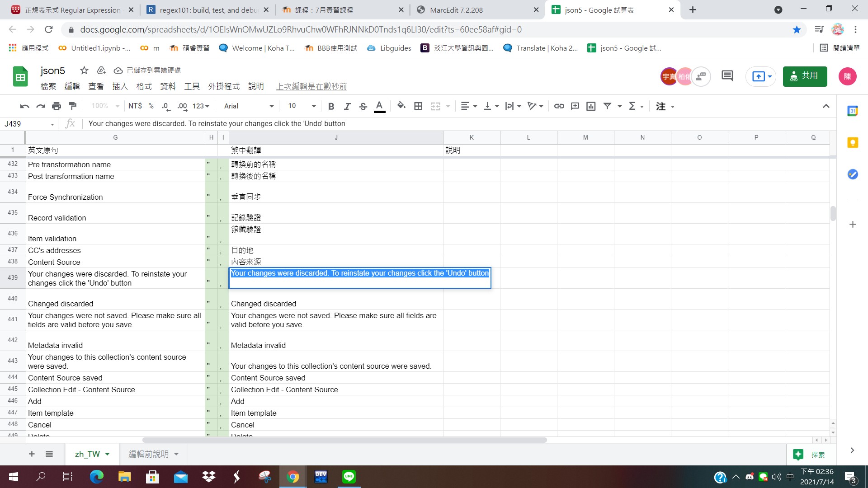Image resolution: width=868 pixels, height=488 pixels.
Task: Click the insert link icon
Action: coord(559,106)
